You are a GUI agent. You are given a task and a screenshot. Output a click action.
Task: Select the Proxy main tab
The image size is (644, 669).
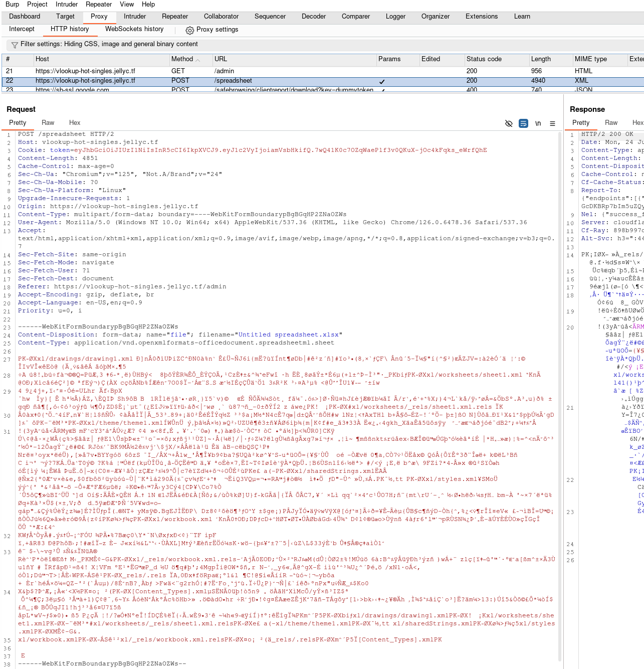99,17
